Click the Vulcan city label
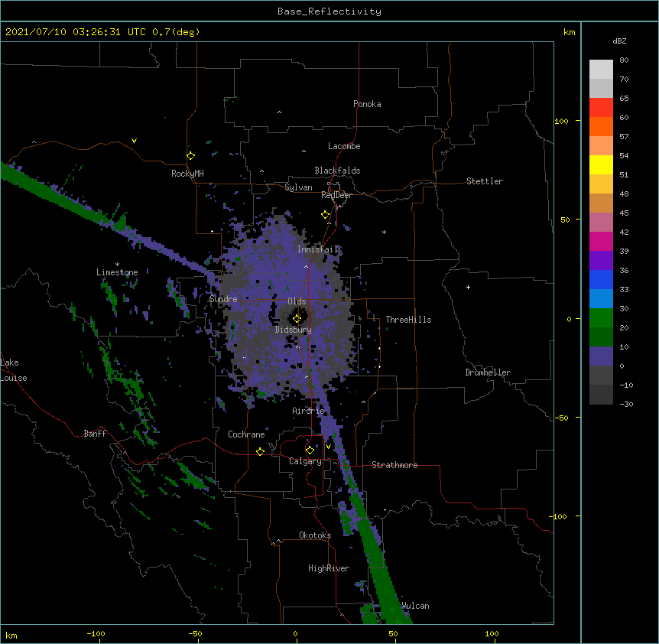 coord(415,606)
